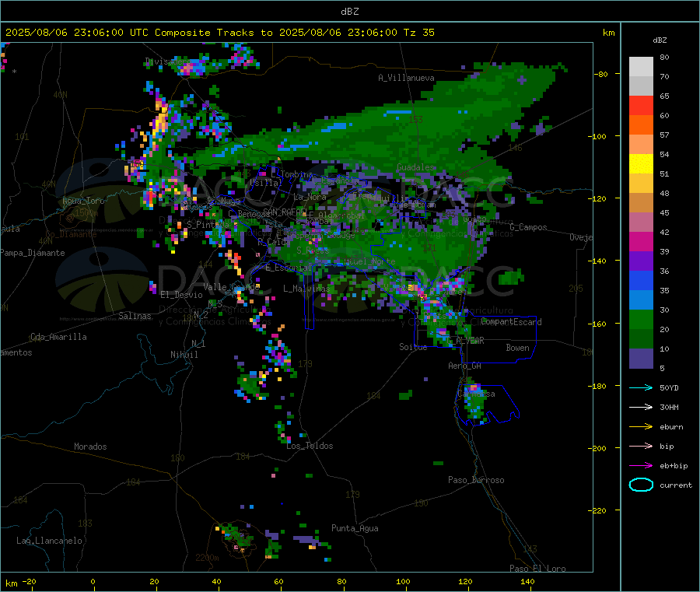Click the yellow 51-54 dBZ legend swatch
Viewport: 700px width, 592px height.
(641, 164)
